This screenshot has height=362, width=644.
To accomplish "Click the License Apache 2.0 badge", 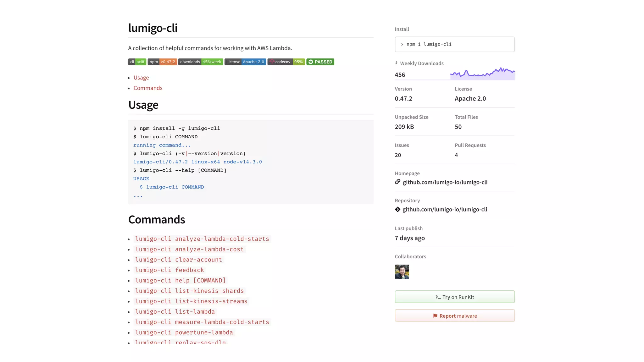I will pyautogui.click(x=245, y=62).
